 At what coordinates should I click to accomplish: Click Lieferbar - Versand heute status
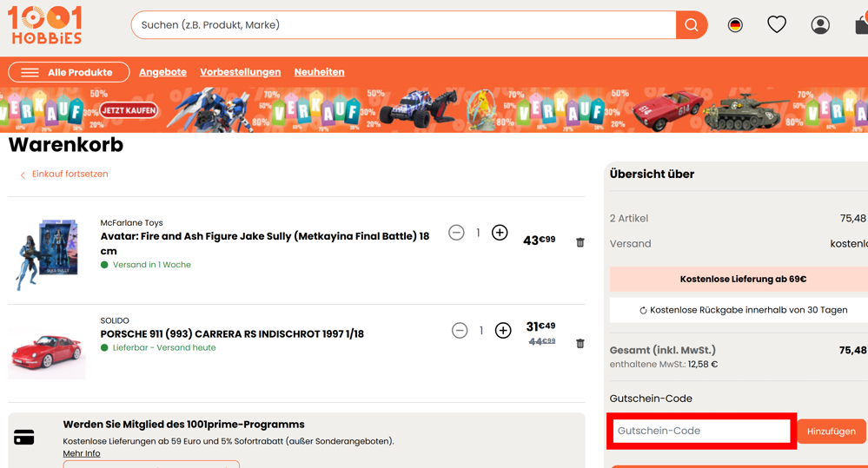click(x=164, y=348)
